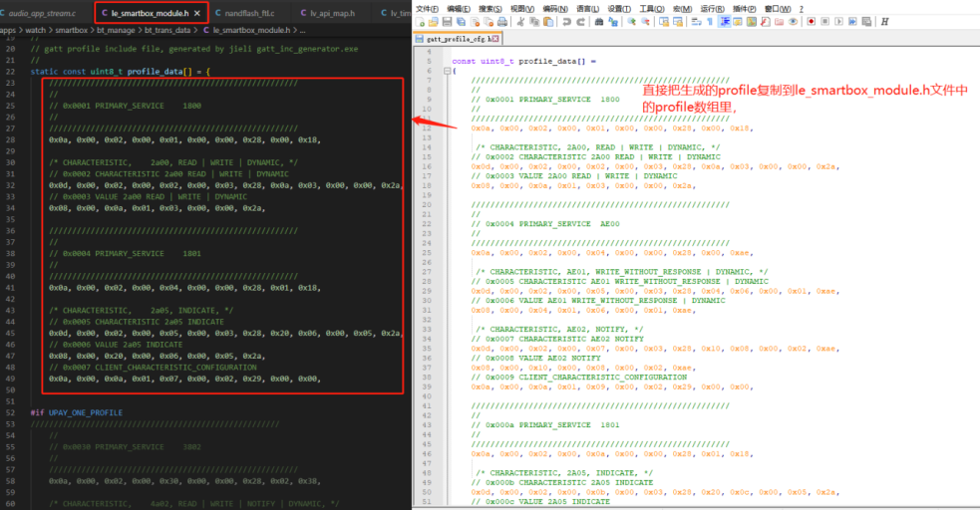Click the watch breadcrumb segment
The height and width of the screenshot is (510, 980).
click(35, 30)
